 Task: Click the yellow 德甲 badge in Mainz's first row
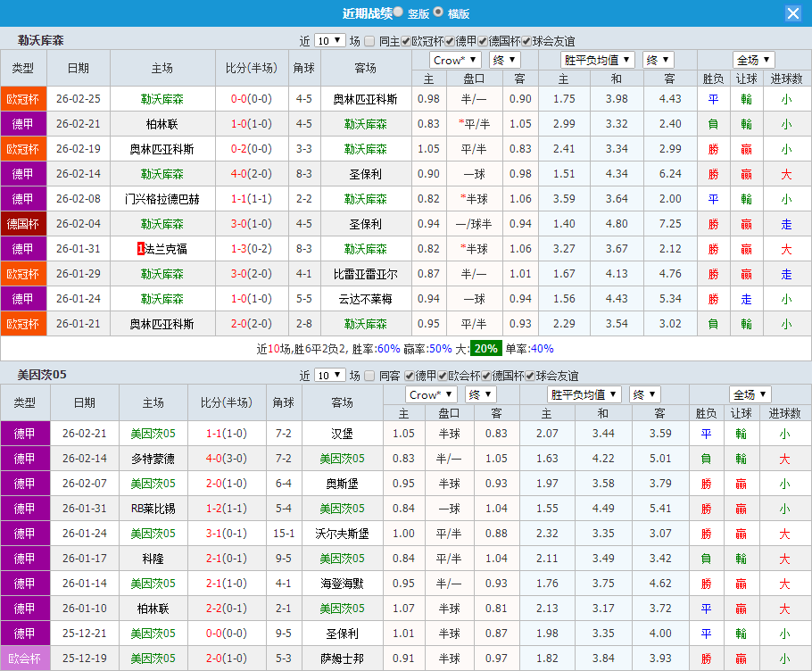pyautogui.click(x=24, y=435)
